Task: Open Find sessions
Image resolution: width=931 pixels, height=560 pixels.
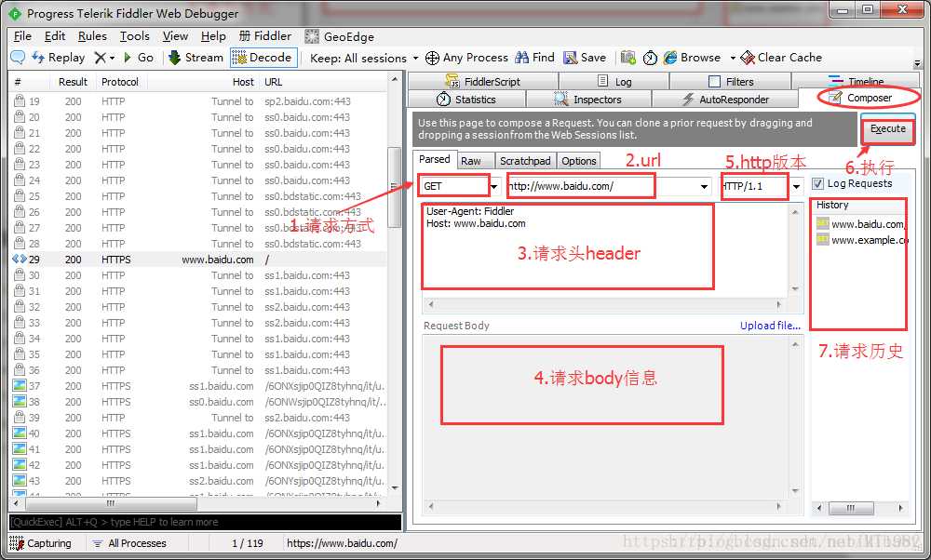Action: [534, 58]
